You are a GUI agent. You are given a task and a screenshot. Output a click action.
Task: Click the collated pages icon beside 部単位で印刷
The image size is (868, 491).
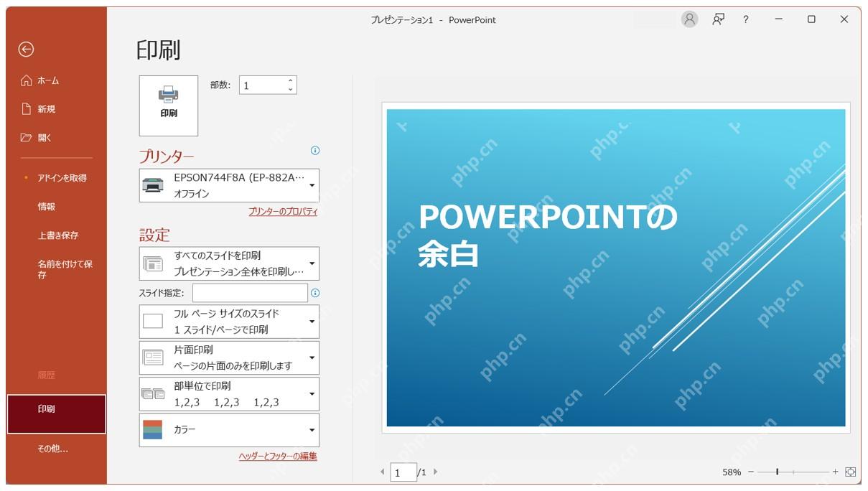coord(153,394)
